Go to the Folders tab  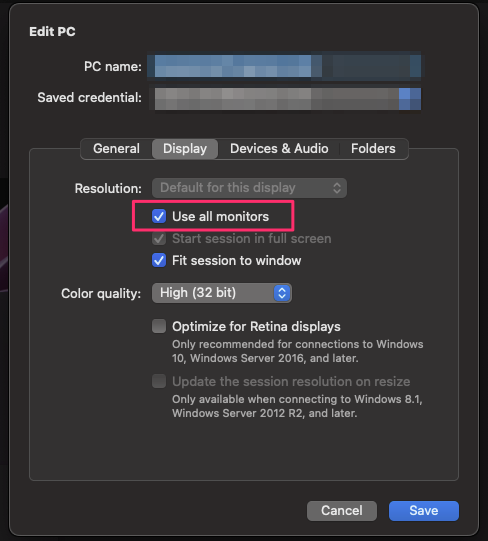(373, 149)
